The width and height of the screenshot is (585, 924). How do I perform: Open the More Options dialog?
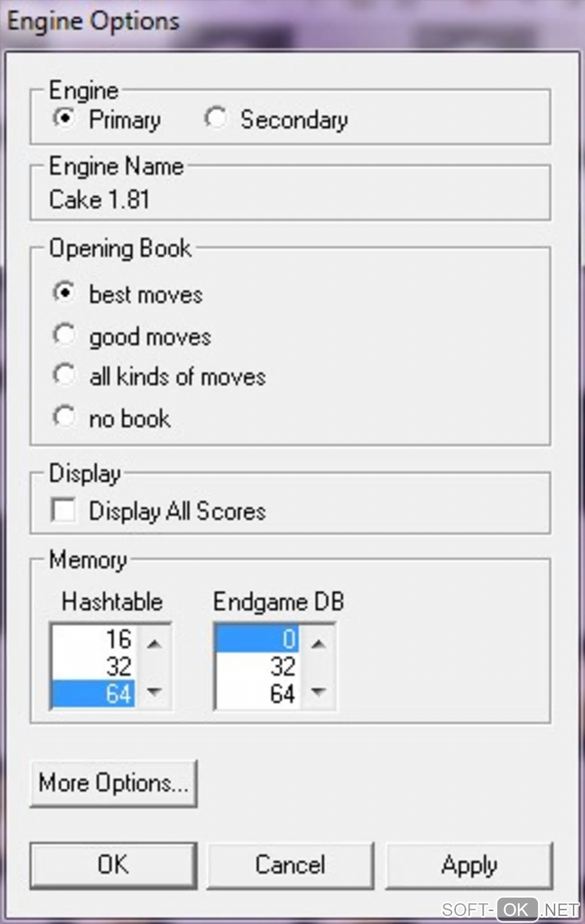pos(113,783)
